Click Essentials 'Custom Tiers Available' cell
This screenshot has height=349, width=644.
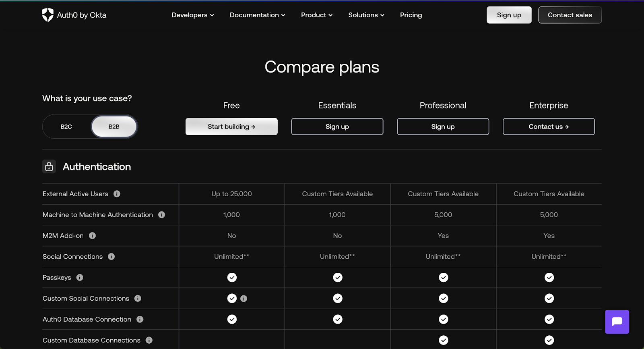337,194
